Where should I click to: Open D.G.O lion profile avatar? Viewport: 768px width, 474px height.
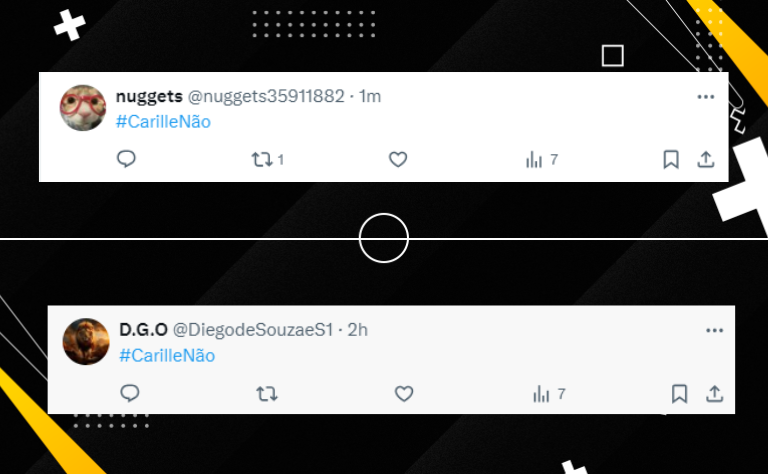point(86,341)
